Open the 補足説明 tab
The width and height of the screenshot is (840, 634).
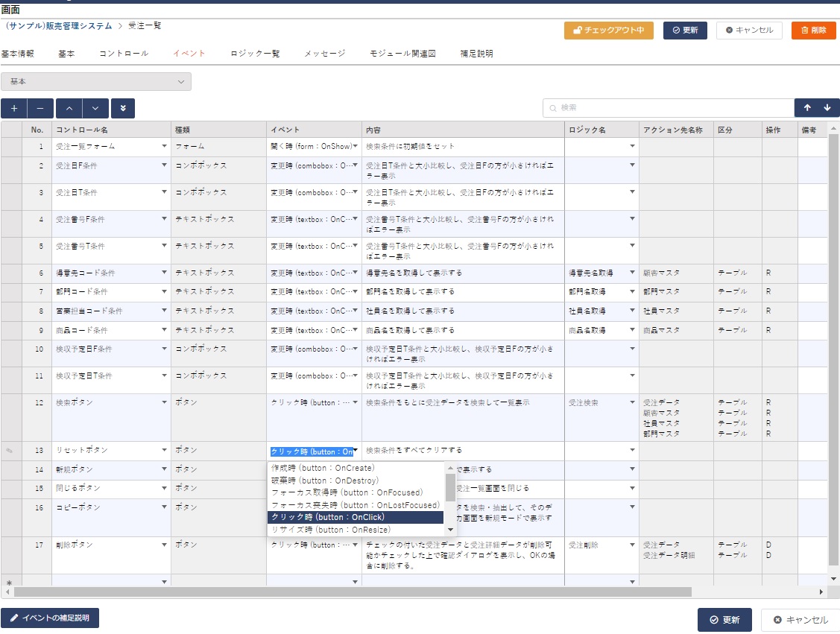[x=476, y=54]
